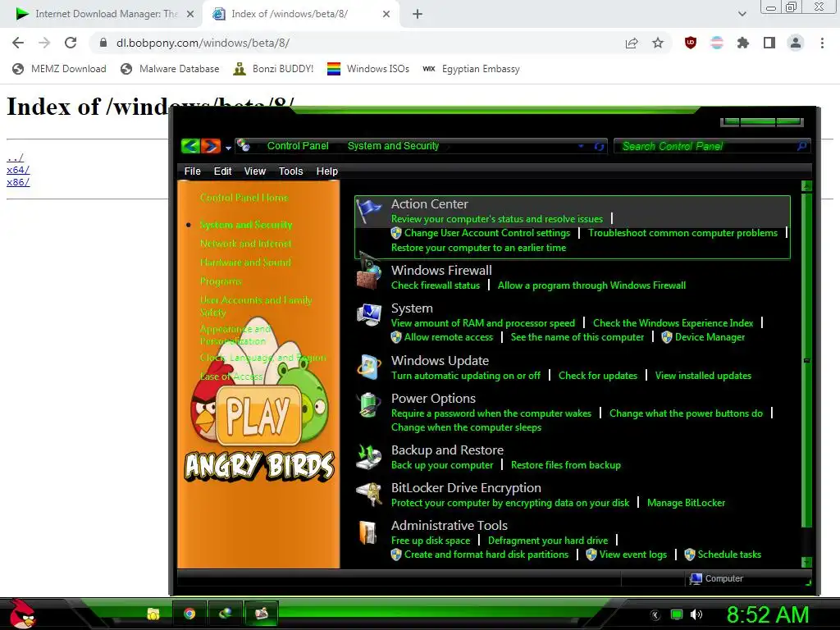Click the Windows Firewall brick wall icon

369,272
